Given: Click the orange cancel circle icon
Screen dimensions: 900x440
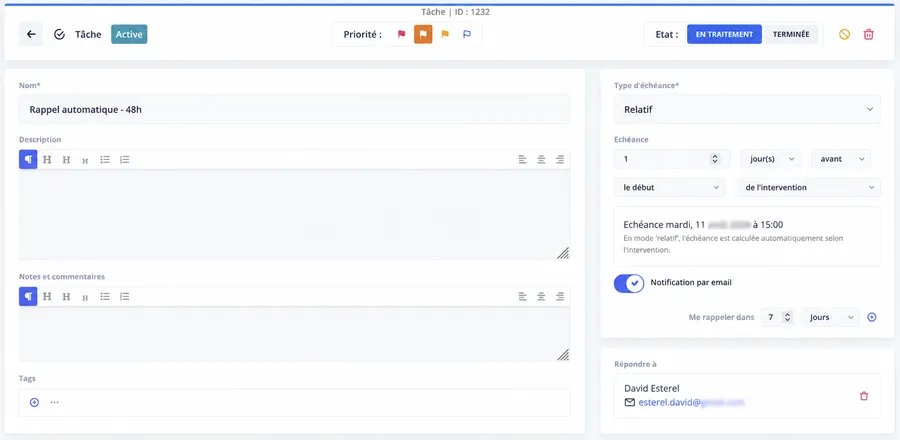Looking at the screenshot, I should [x=844, y=34].
